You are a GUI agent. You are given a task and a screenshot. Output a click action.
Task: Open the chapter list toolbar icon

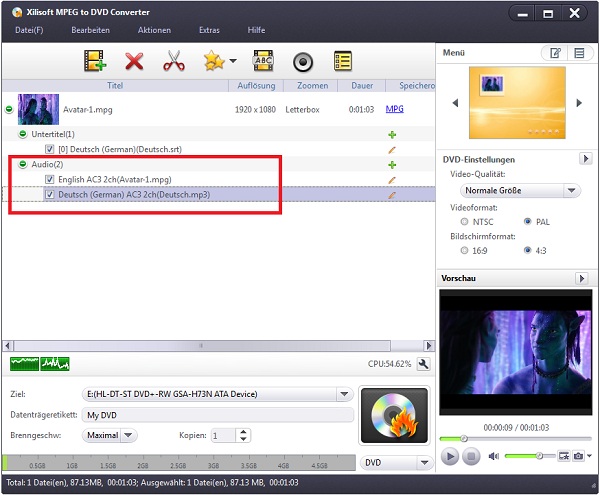point(342,61)
